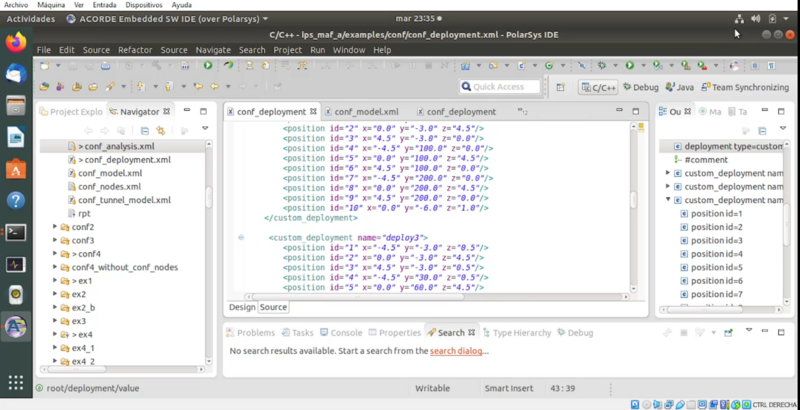Maximize the bottom Search panel
Viewport: 800px width, 410px height.
point(781,332)
